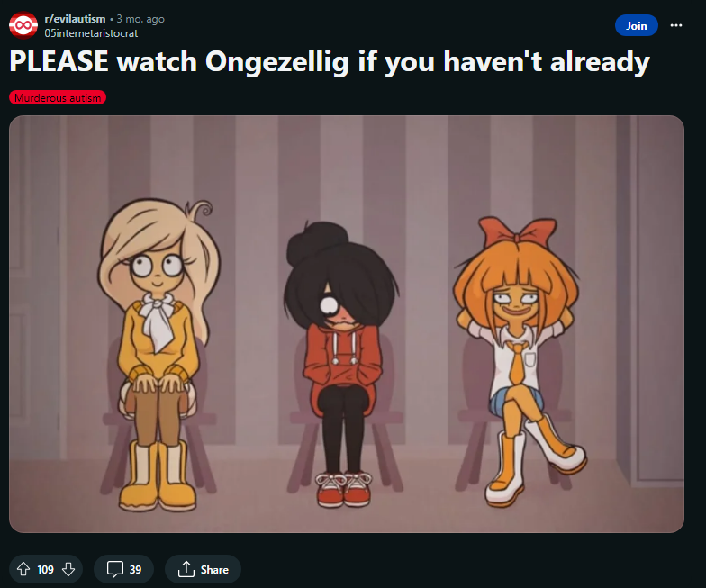Open the post title about Ongezellig

coord(330,62)
